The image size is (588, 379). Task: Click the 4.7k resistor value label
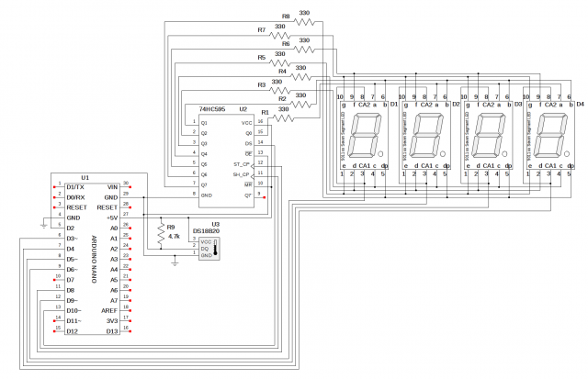(174, 237)
